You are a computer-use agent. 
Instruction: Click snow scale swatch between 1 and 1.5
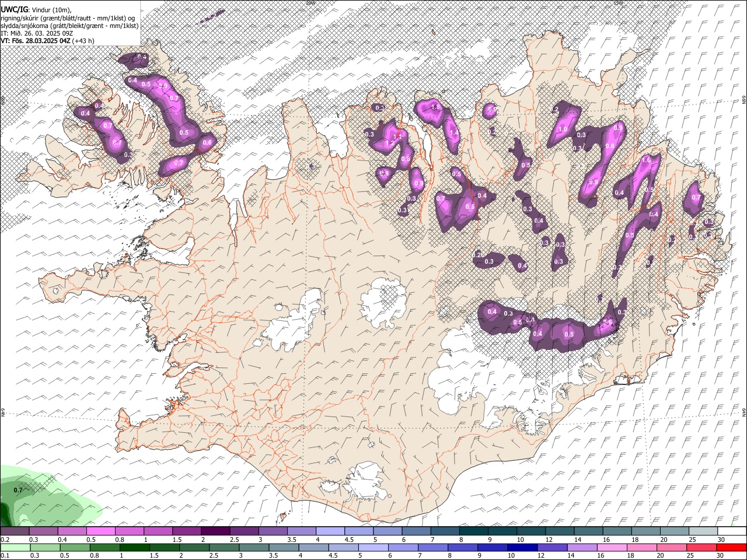(158, 531)
